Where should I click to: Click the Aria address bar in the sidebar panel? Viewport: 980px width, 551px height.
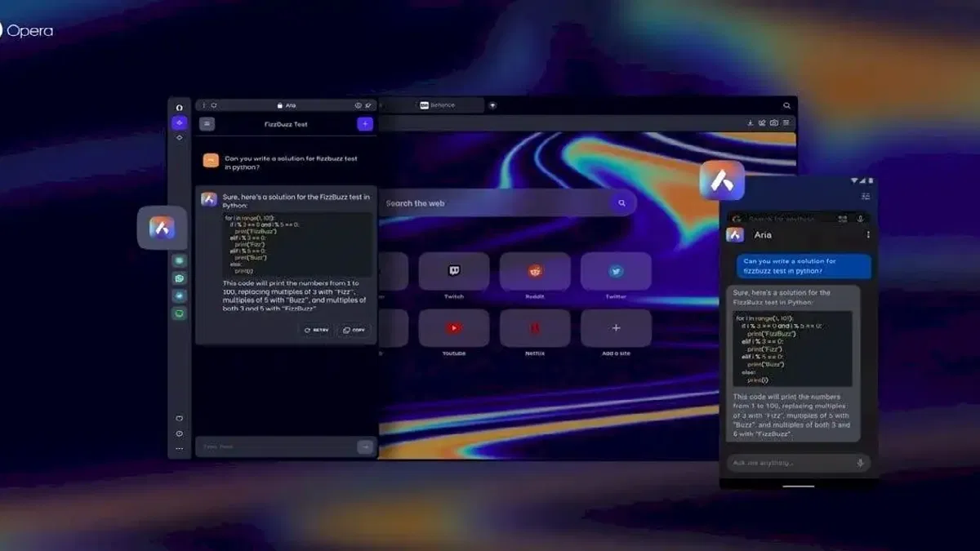click(x=286, y=105)
